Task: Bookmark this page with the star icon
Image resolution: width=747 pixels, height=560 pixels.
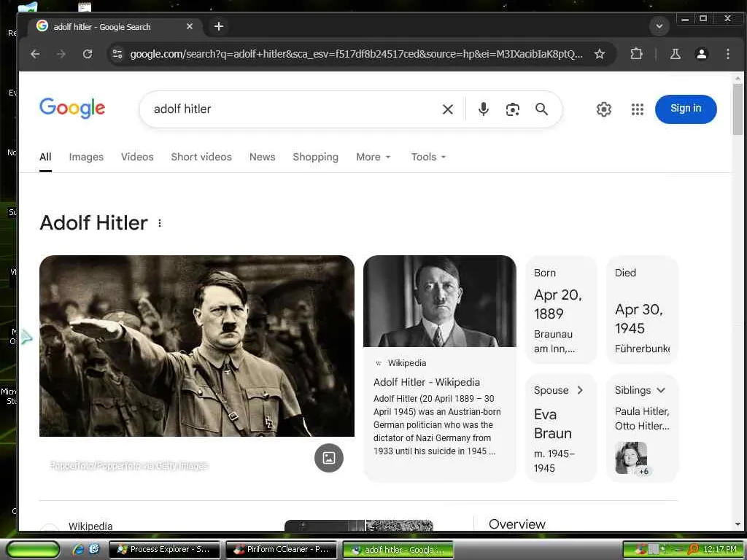Action: click(x=600, y=54)
